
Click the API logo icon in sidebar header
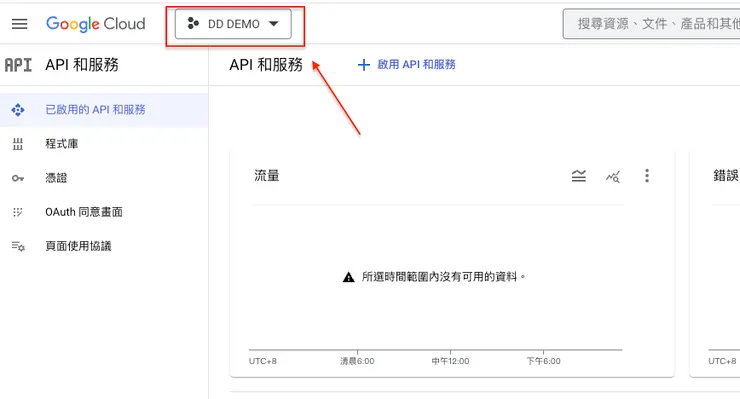pyautogui.click(x=18, y=65)
